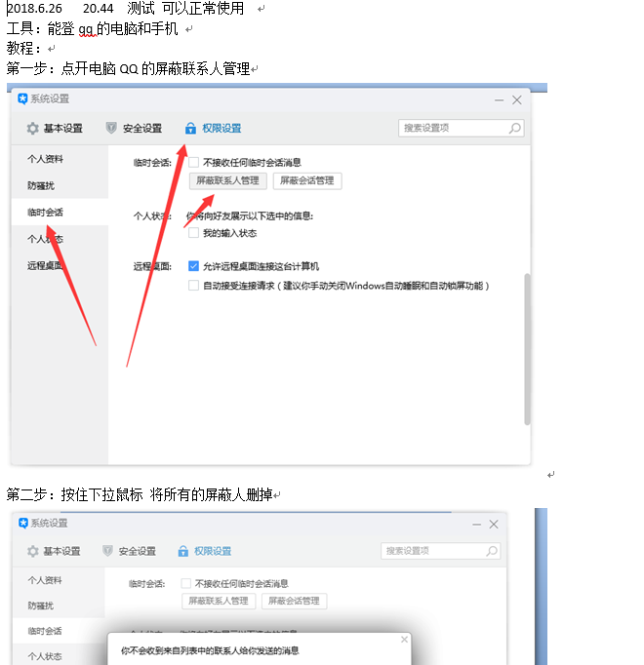Click the QQ logo icon in second window title bar
The image size is (644, 665).
(23, 523)
